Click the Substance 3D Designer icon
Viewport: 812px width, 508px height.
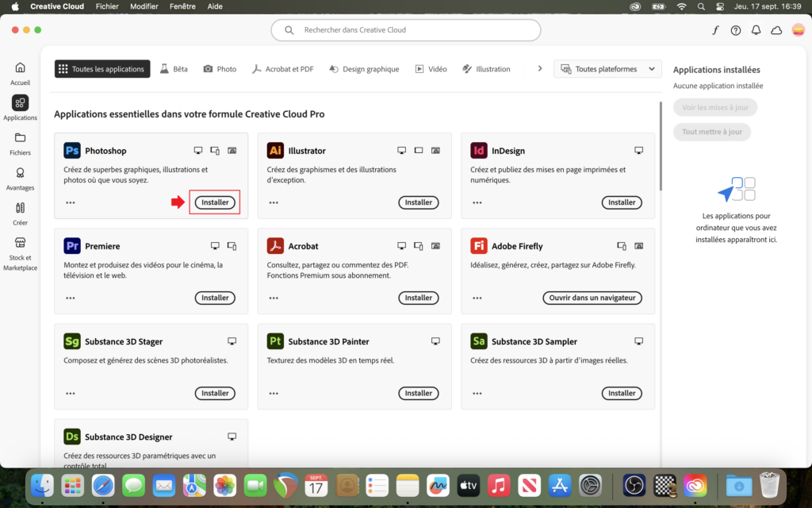(72, 437)
